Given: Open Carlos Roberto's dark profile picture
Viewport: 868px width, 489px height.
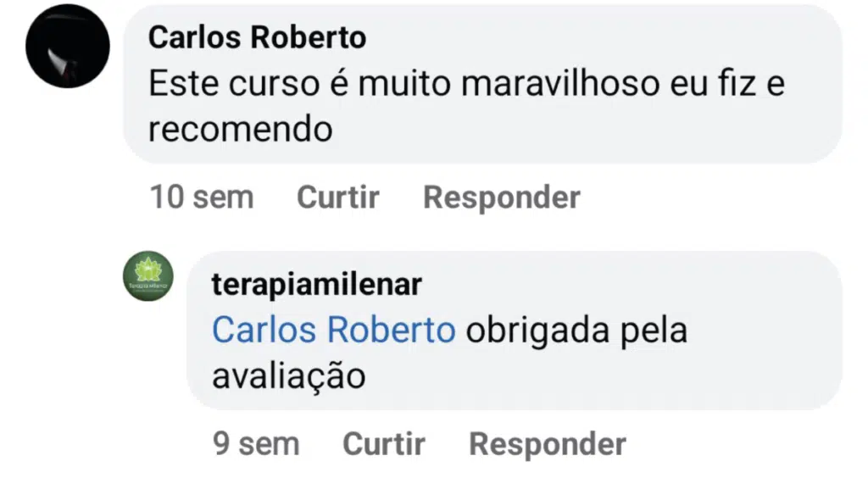Looking at the screenshot, I should (x=68, y=46).
